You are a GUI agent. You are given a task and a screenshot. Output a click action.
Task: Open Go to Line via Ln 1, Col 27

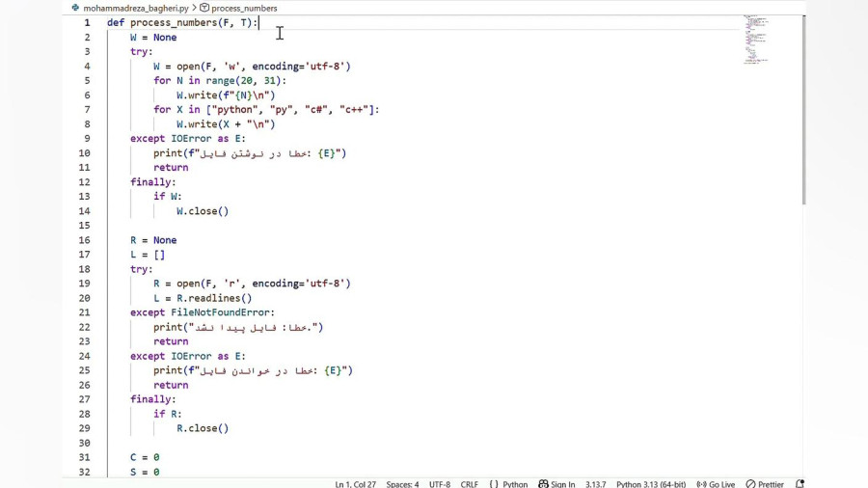355,484
